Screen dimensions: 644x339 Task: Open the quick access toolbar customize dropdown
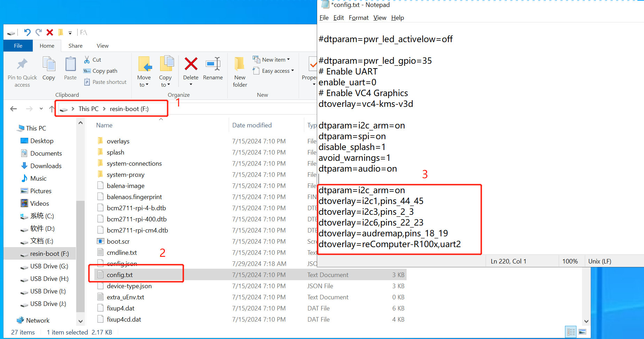click(x=70, y=33)
